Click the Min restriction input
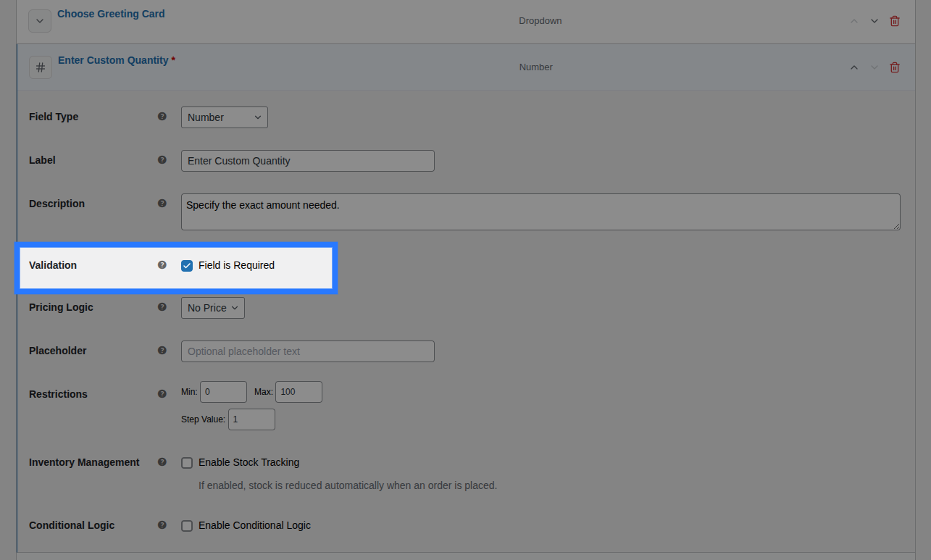The height and width of the screenshot is (560, 931). click(223, 392)
